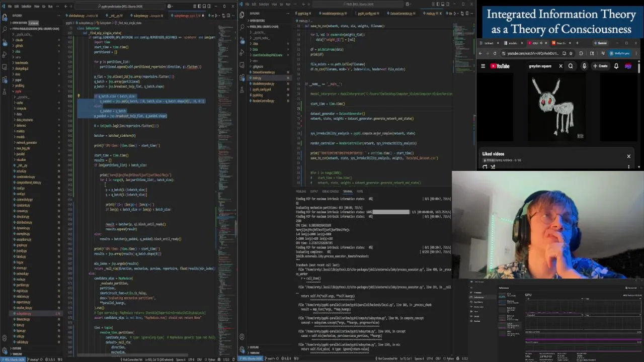Focus the YouTube search input field
644x362 pixels.
tap(542, 66)
